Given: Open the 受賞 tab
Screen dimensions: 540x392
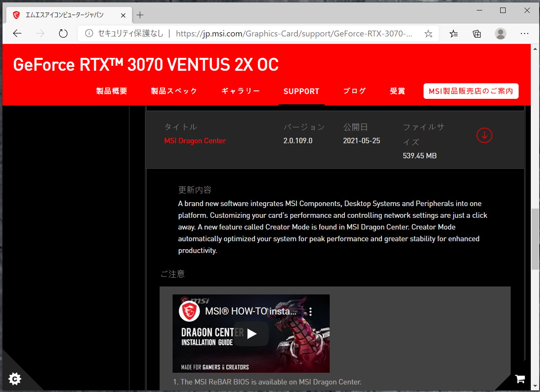Looking at the screenshot, I should (397, 91).
